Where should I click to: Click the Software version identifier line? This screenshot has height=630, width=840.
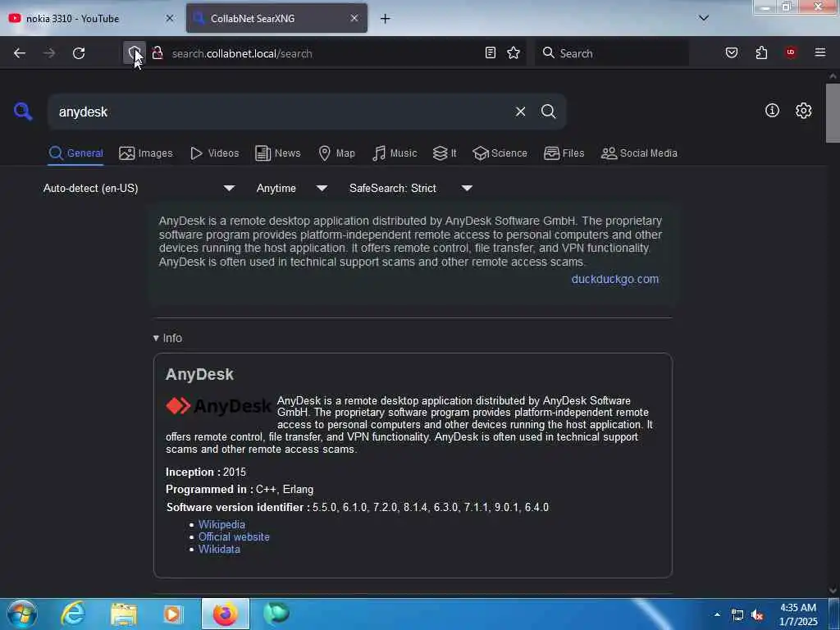(x=358, y=507)
